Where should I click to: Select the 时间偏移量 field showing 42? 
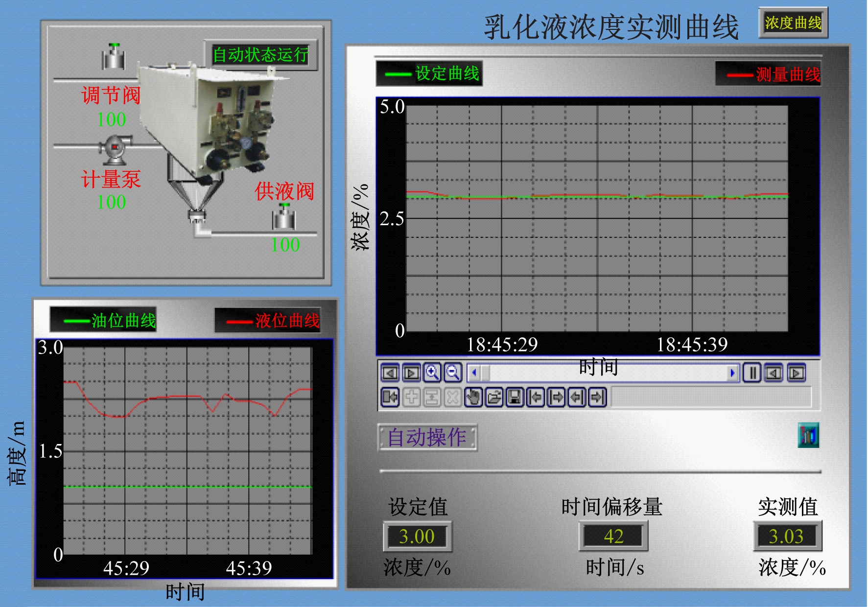pos(613,537)
